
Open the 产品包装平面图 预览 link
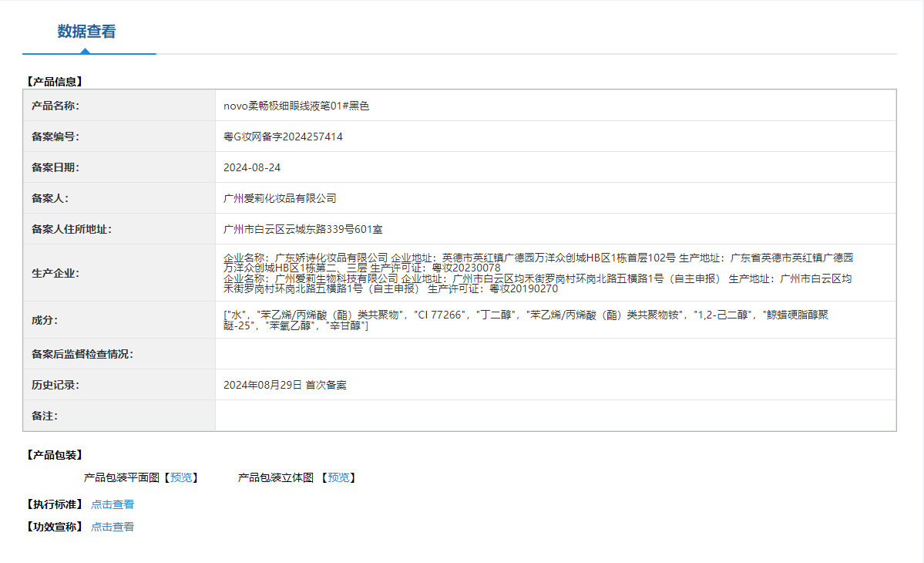181,477
